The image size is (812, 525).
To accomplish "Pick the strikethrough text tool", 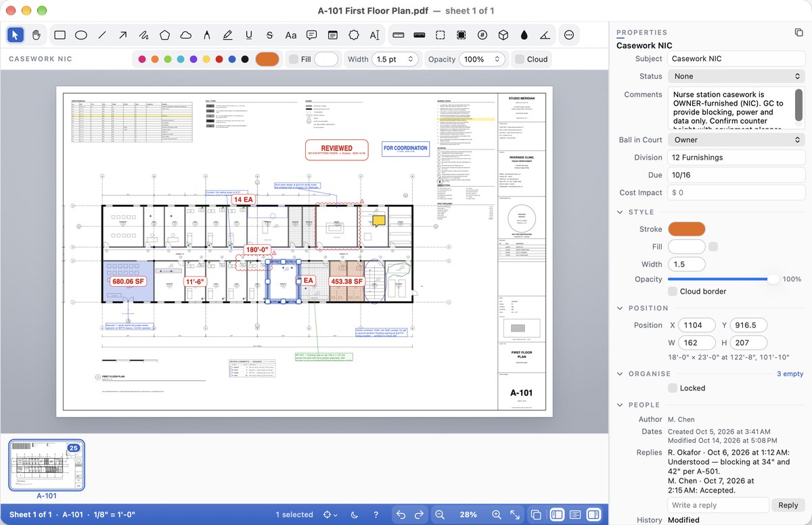I will [x=269, y=35].
